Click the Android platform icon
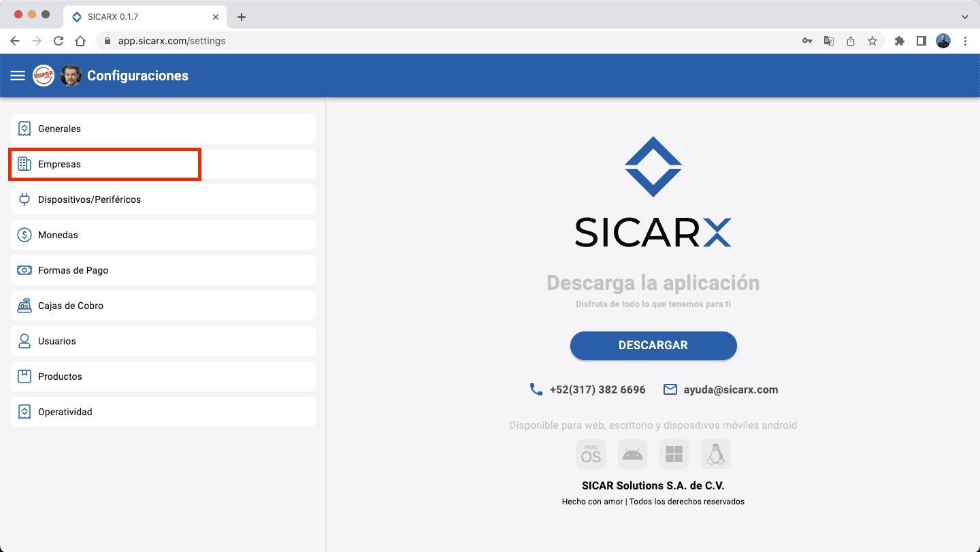 (x=632, y=454)
